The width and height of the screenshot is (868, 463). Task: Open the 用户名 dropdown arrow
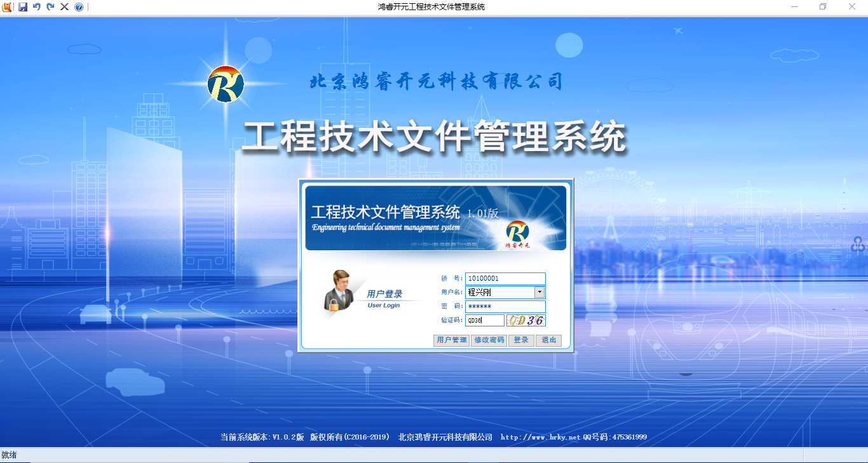[539, 292]
